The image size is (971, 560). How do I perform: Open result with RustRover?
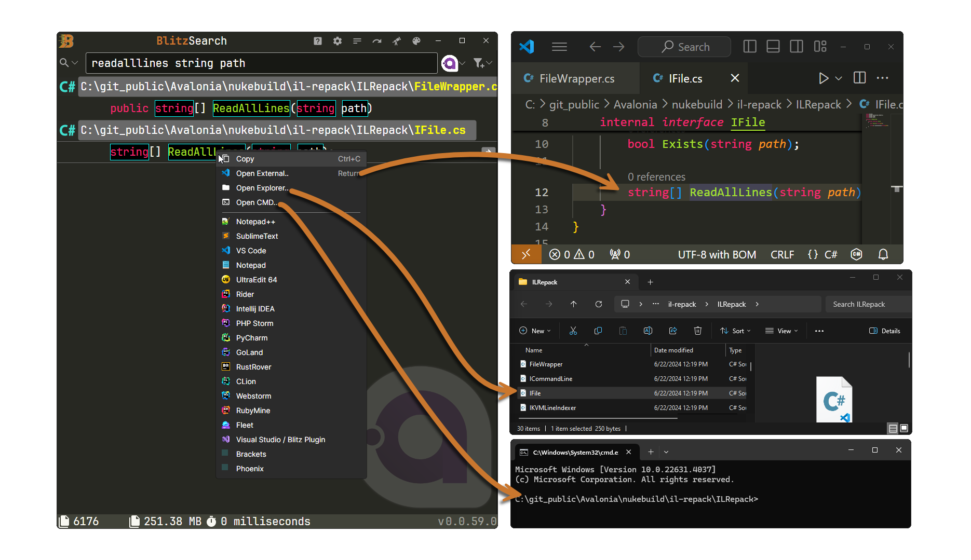tap(291, 367)
